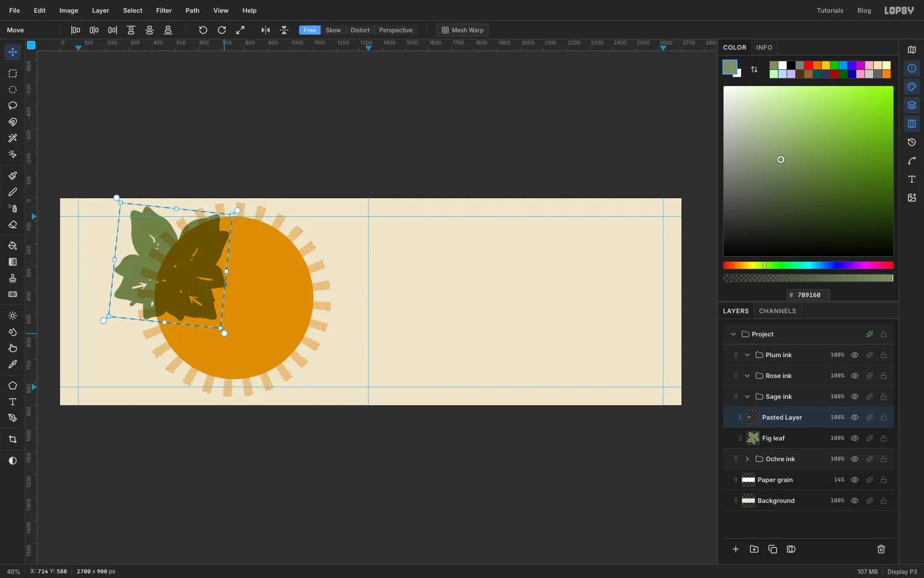This screenshot has height=578, width=924.
Task: Click the duplicate layer icon
Action: (773, 549)
